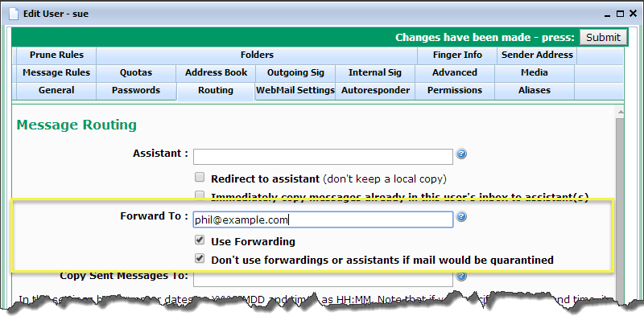Screen dimensions: 644x316
Task: Click the document icon in Edit User title bar
Action: pos(14,14)
